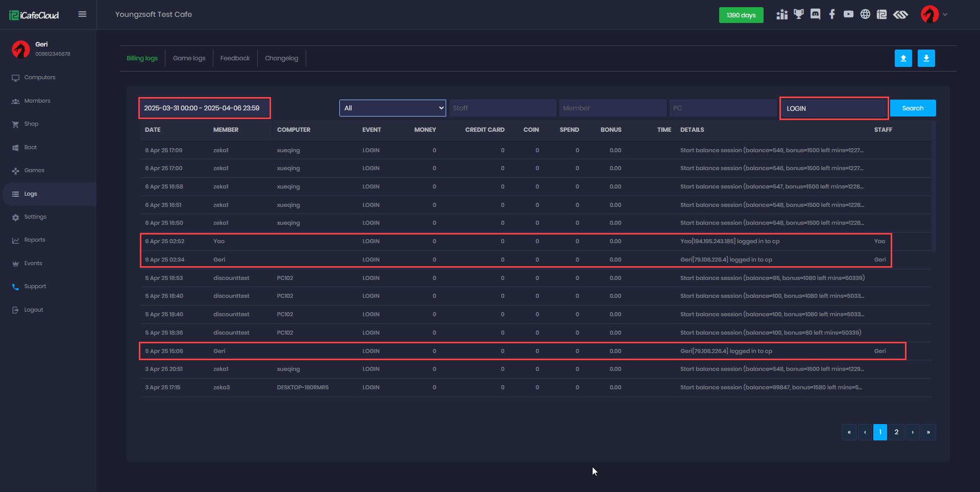Click the green 1390 days button
Screen dimensions: 980x492
click(x=741, y=15)
